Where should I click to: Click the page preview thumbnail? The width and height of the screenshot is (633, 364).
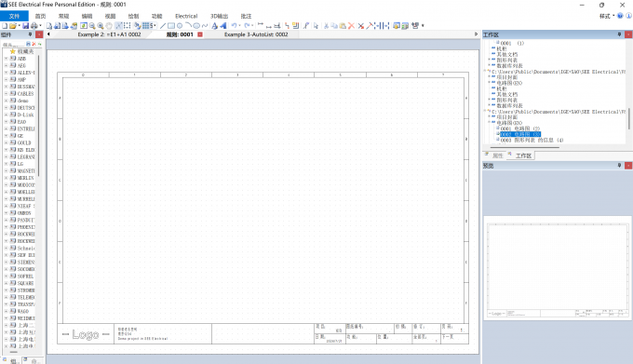tap(558, 269)
